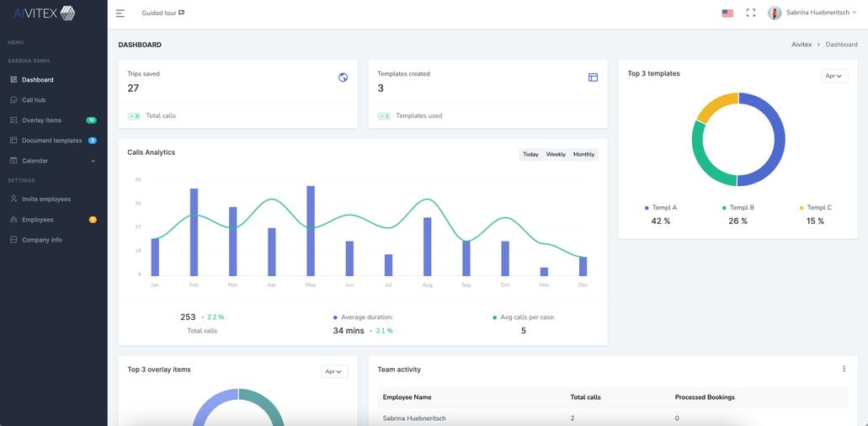Click the blue Templ A legend dot
The width and height of the screenshot is (868, 426).
(647, 208)
